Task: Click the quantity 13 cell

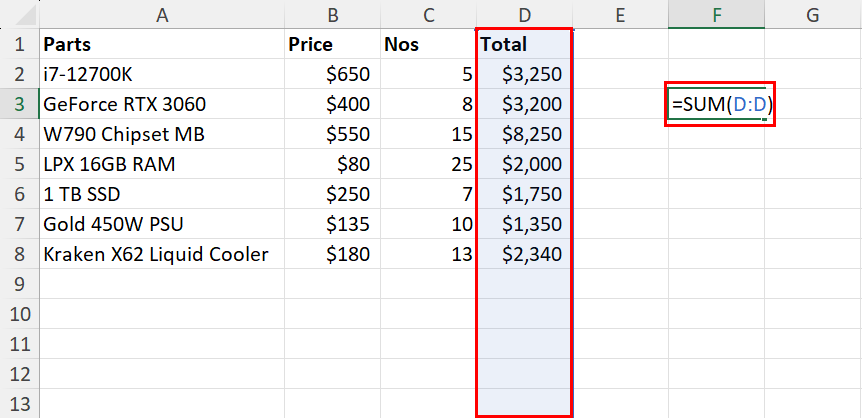Action: [428, 254]
